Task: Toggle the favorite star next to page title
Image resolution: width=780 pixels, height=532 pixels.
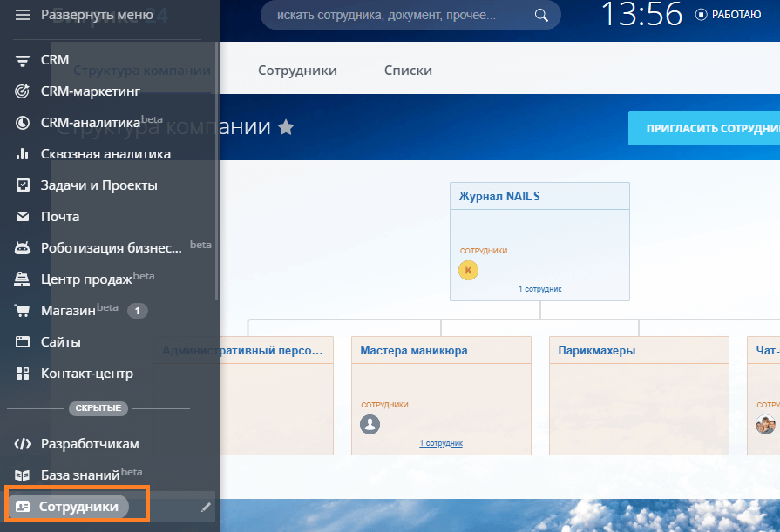Action: coord(286,127)
